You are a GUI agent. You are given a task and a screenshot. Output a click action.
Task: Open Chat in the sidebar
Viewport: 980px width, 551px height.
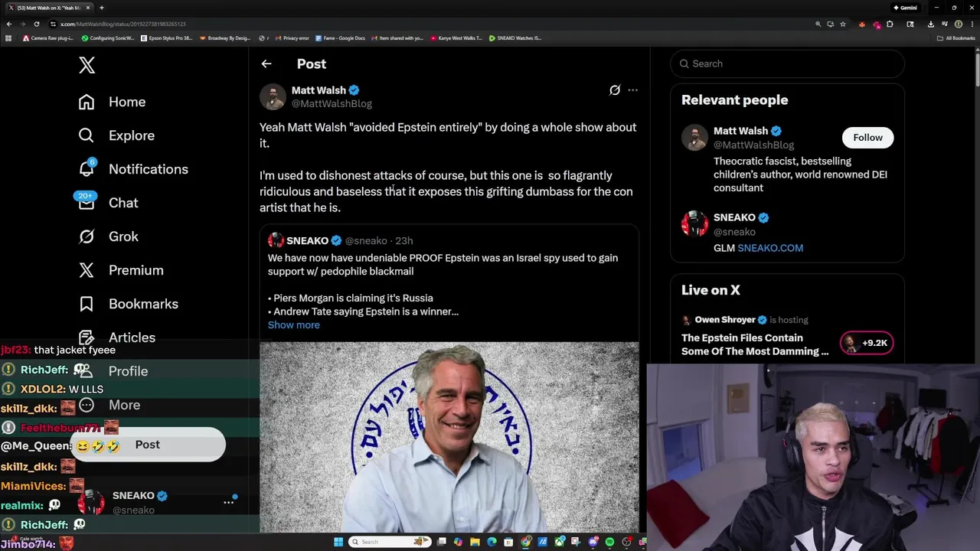click(x=108, y=203)
